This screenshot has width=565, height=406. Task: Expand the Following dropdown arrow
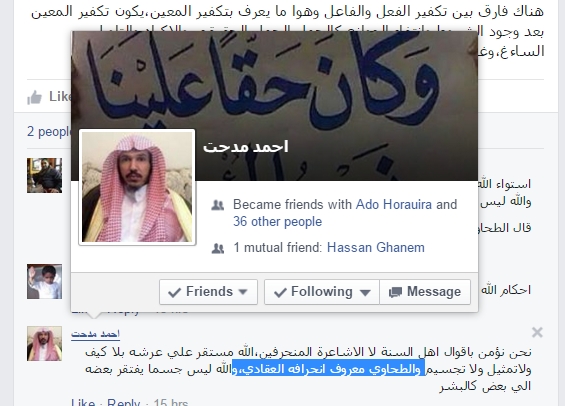(x=365, y=292)
